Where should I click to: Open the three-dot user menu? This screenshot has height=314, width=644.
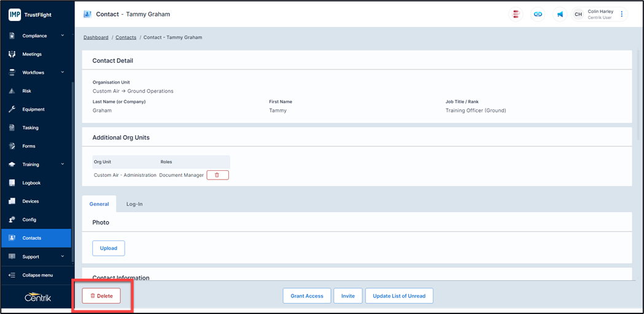coord(621,14)
